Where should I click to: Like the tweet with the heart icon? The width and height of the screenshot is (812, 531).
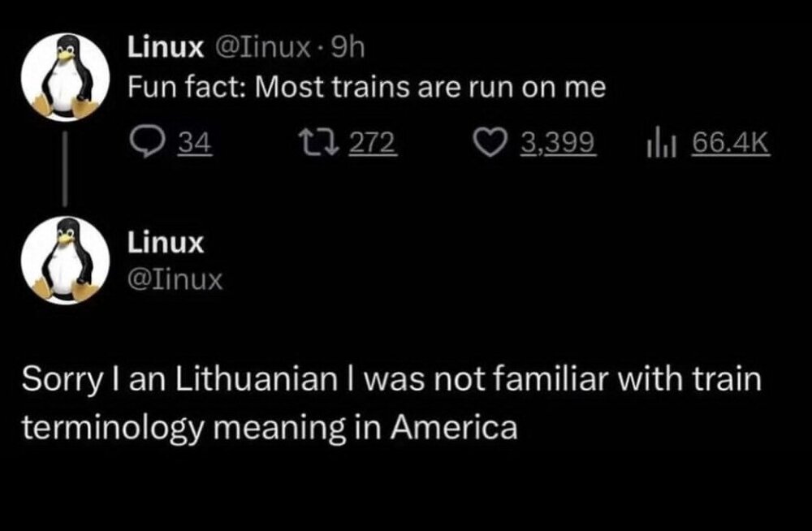pos(490,144)
